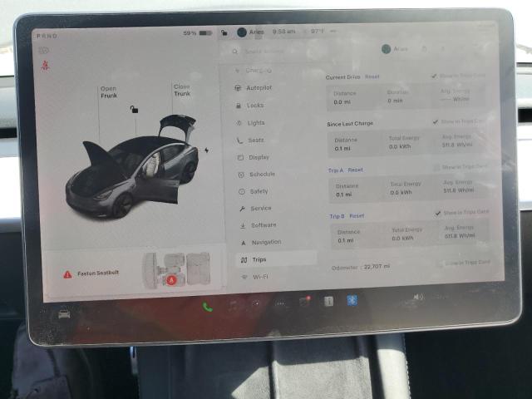Open the dashcam icon with red dot
This screenshot has height=399, width=532.
304,301
